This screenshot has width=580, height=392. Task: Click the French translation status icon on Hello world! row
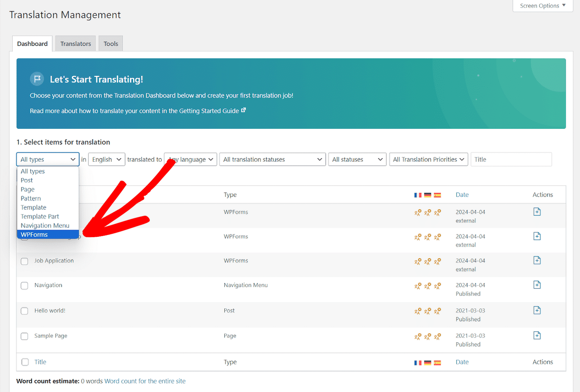(x=418, y=311)
